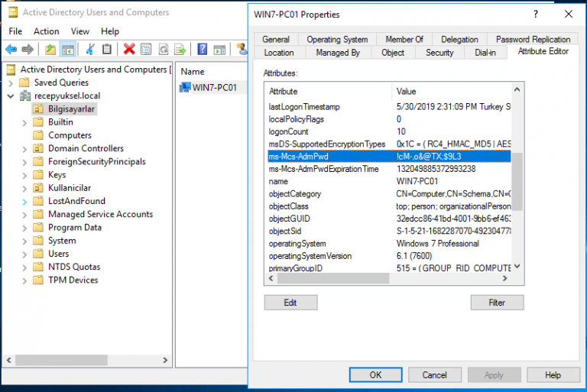Expand the Saved Queries node
Screen dimensions: 587x392
(x=11, y=83)
